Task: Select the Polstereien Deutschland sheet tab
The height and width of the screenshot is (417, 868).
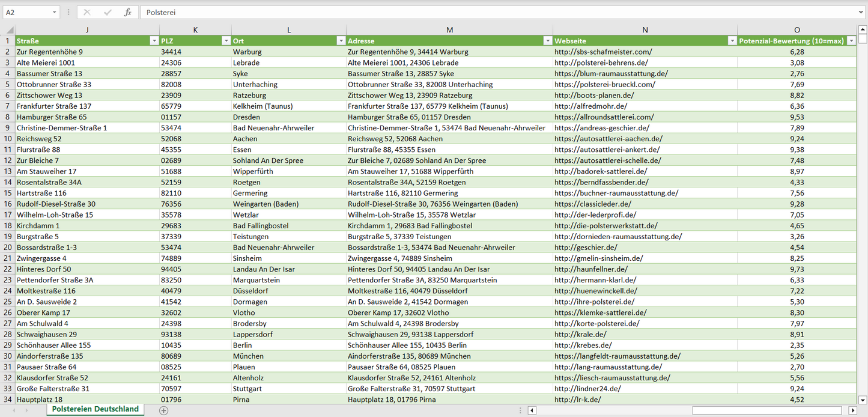Action: (x=95, y=409)
